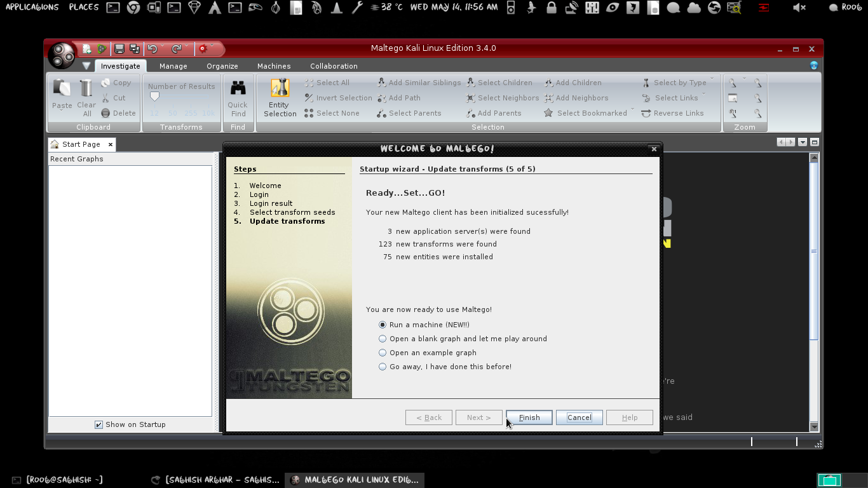Expand the ribbon collapse triangle beside Investigate
868x488 pixels.
pyautogui.click(x=86, y=65)
